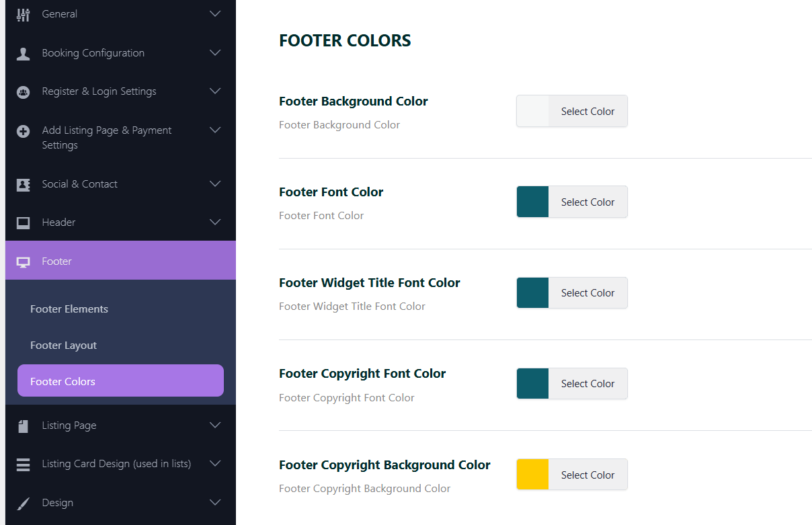
Task: Expand the Listing Page chevron
Action: (x=215, y=426)
